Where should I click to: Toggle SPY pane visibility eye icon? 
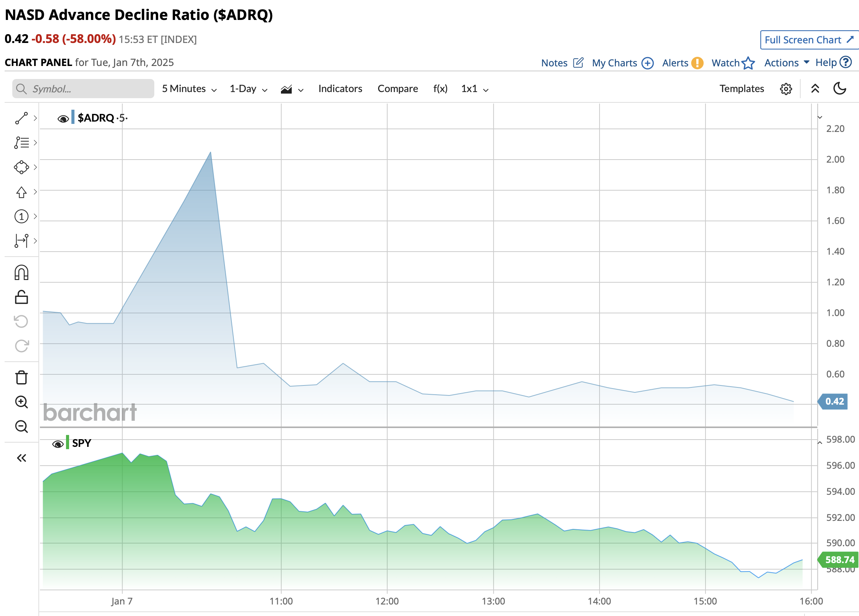coord(58,444)
